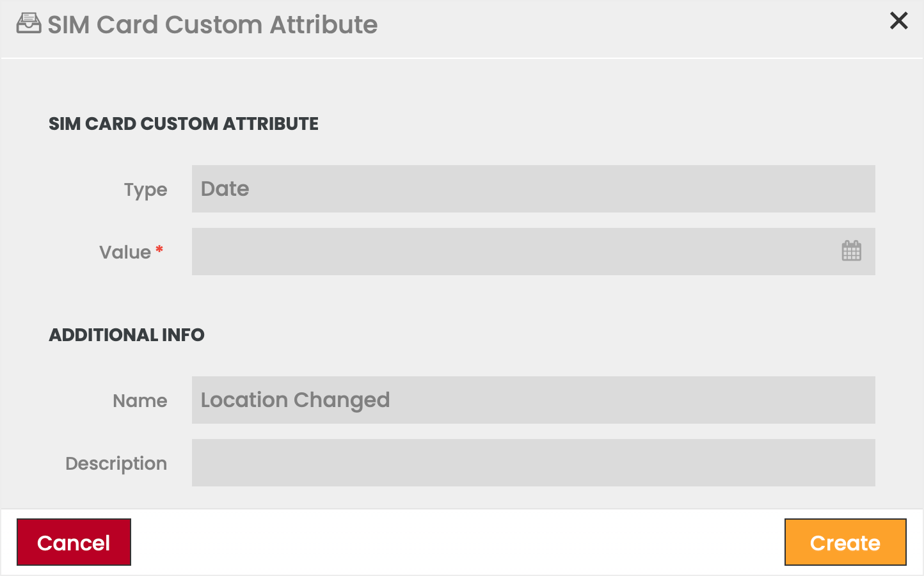The height and width of the screenshot is (576, 924).
Task: Click the ADDITIONAL INFO section heading
Action: (x=127, y=335)
